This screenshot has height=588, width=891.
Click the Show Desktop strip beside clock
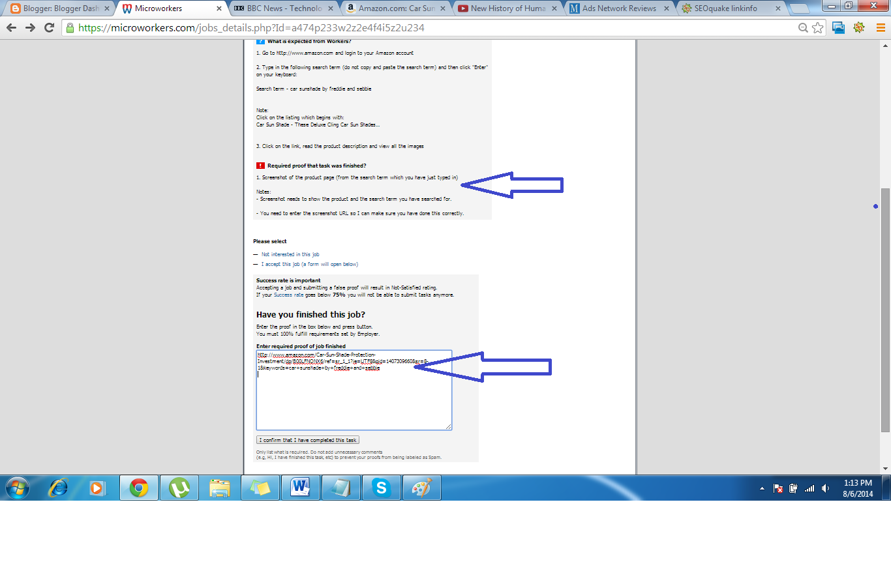(886, 488)
